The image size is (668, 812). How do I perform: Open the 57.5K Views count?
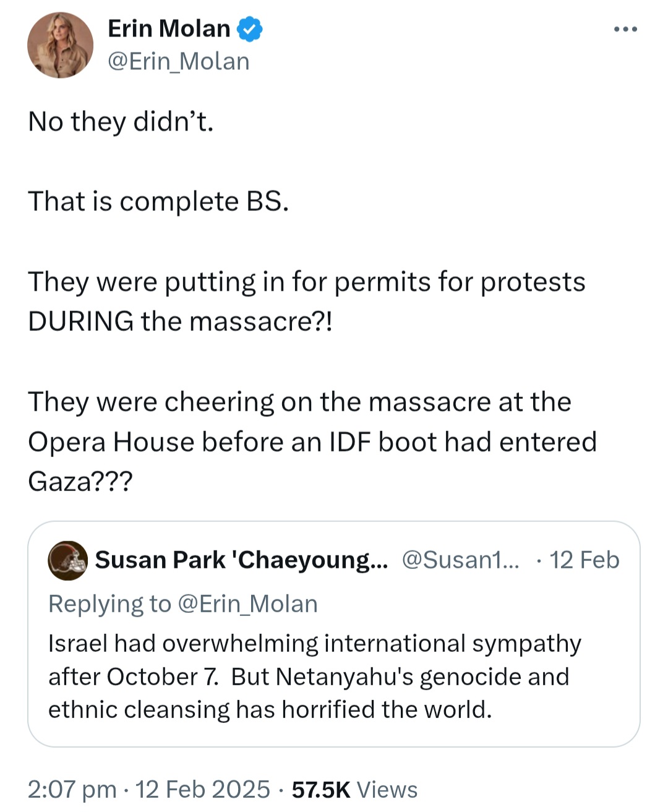354,790
